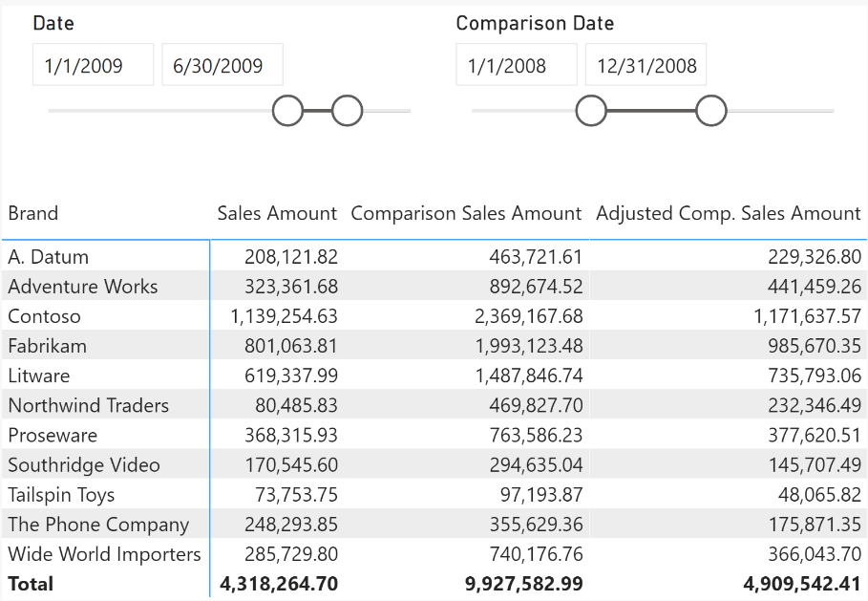Select the A. Datum brand row

[x=49, y=257]
